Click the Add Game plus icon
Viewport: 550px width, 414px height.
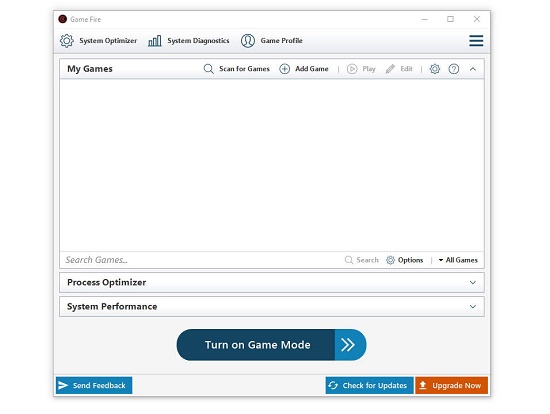(284, 69)
